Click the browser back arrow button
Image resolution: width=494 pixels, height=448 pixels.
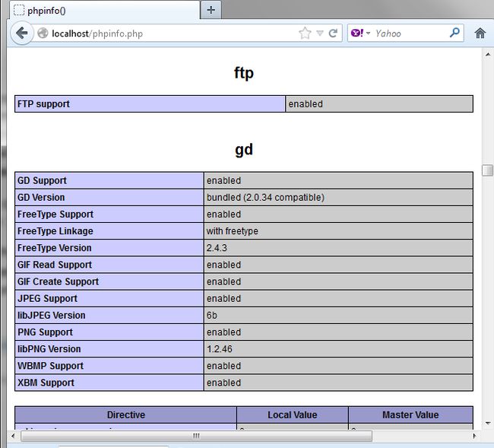(x=22, y=33)
